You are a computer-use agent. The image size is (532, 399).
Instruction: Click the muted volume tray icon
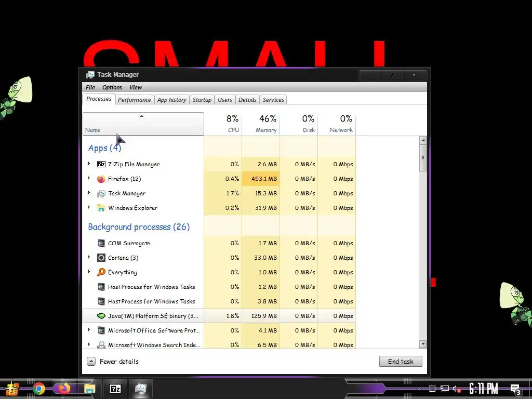point(457,389)
